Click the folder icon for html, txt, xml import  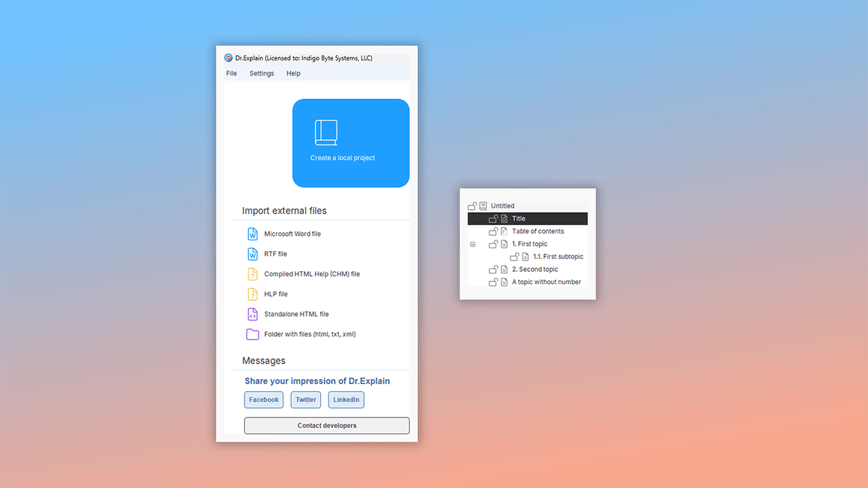pyautogui.click(x=252, y=334)
